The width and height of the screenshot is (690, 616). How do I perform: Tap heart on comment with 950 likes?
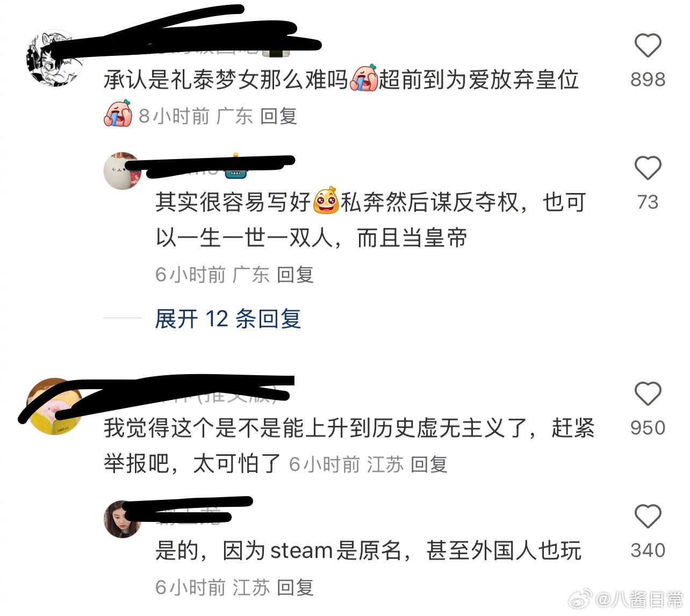tap(648, 394)
